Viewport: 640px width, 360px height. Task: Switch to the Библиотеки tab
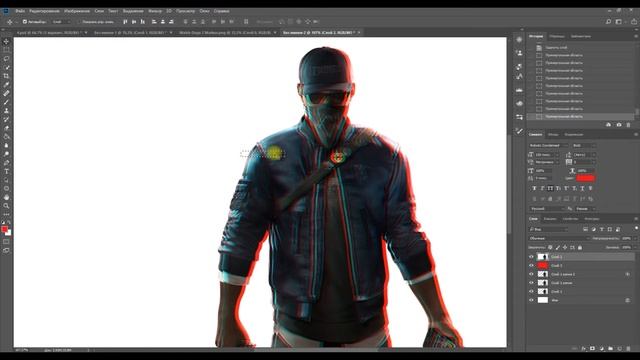[x=580, y=36]
